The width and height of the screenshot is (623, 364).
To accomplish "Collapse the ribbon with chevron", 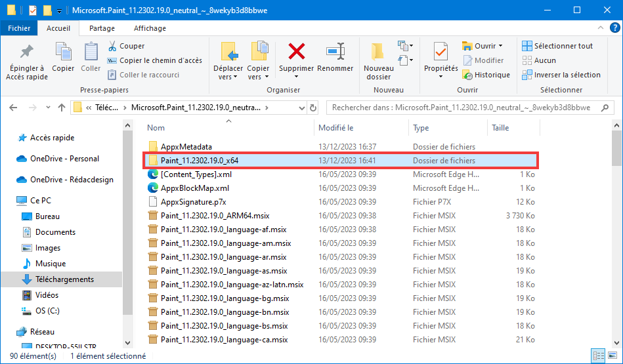I will point(601,28).
